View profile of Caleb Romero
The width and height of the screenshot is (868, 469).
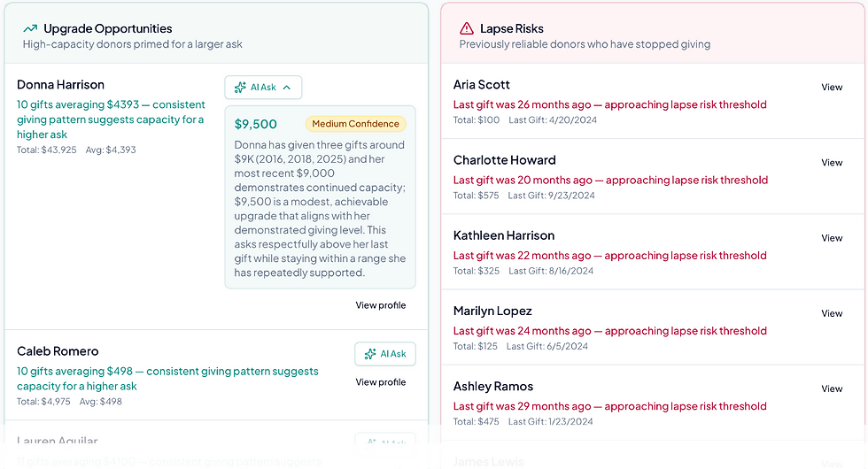point(380,382)
